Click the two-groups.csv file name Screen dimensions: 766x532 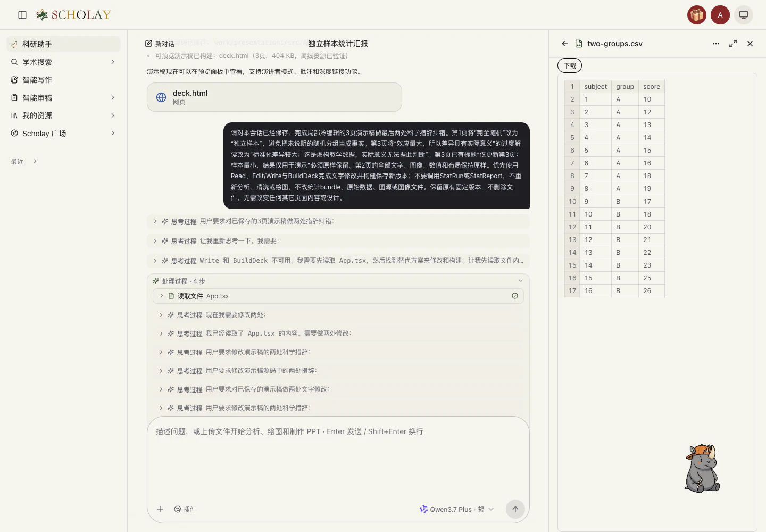tap(615, 44)
